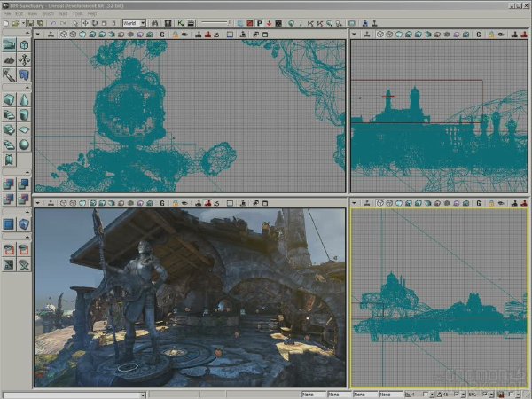This screenshot has width=532, height=399.
Task: Click the first None status field
Action: click(x=313, y=395)
